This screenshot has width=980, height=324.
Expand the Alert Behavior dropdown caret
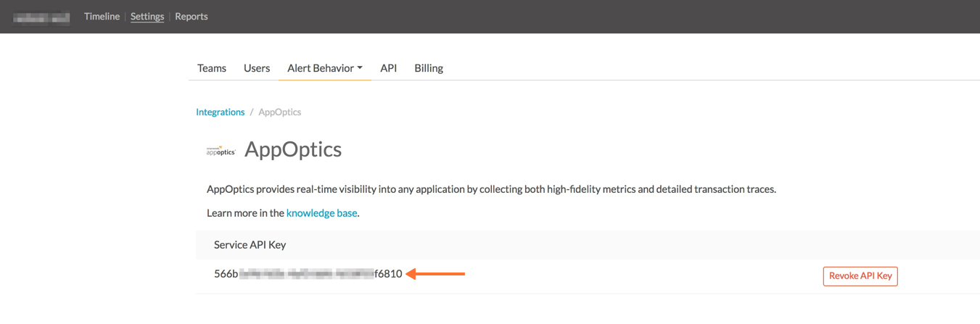pos(360,68)
